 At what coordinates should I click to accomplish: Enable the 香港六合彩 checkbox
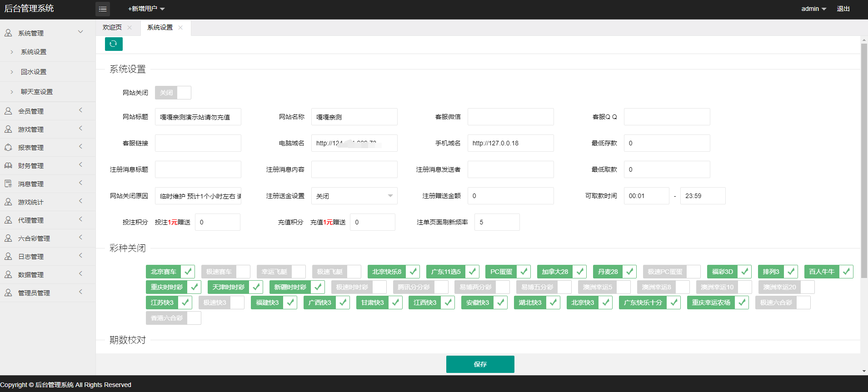(194, 318)
